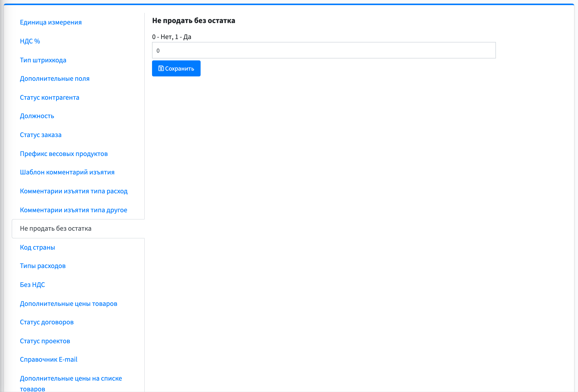
Task: Click the Сохранить button
Action: click(176, 68)
